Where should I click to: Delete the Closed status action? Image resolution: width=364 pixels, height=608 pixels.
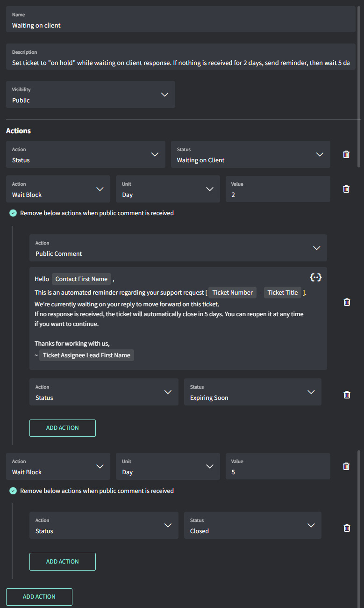347,528
